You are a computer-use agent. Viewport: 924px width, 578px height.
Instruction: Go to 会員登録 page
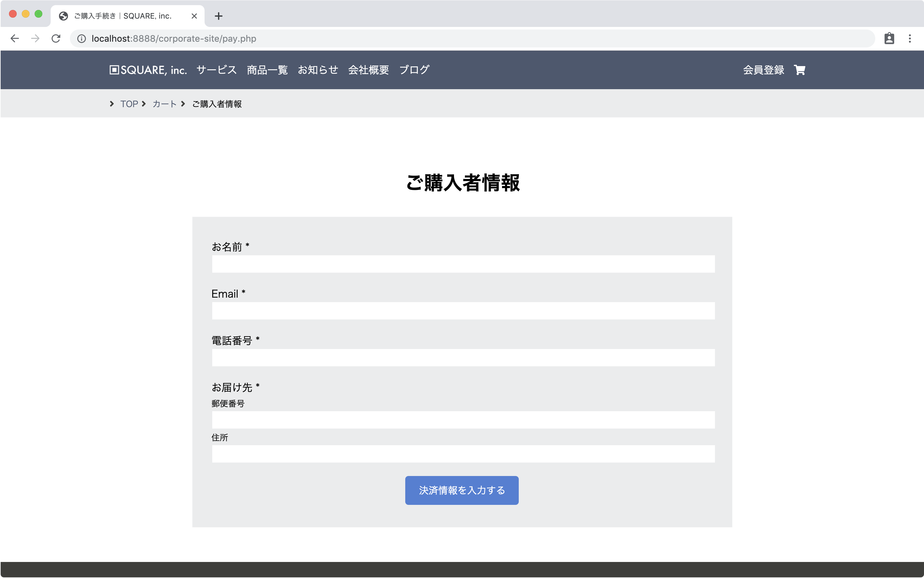coord(763,70)
